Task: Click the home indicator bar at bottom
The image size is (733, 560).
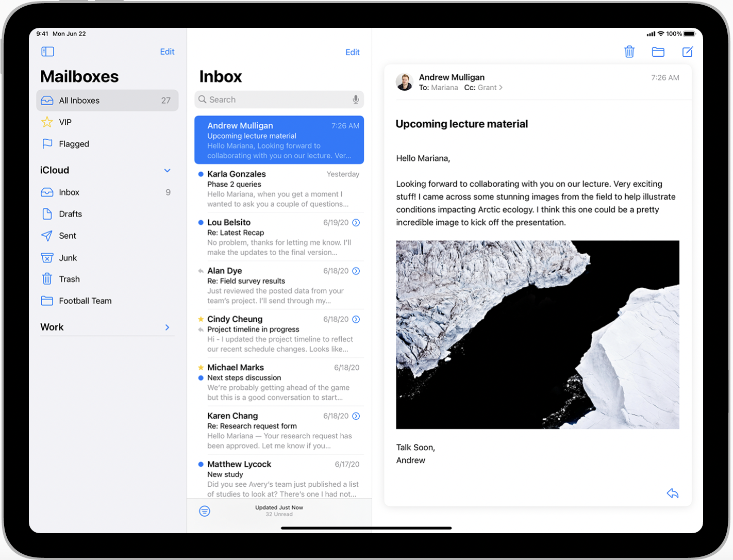Action: click(366, 528)
